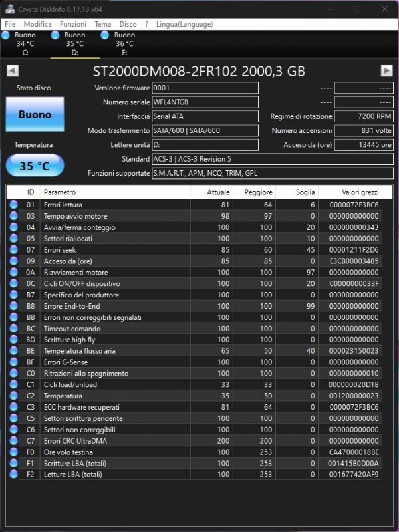Open the Funzioni menu
This screenshot has width=399, height=532.
point(72,24)
